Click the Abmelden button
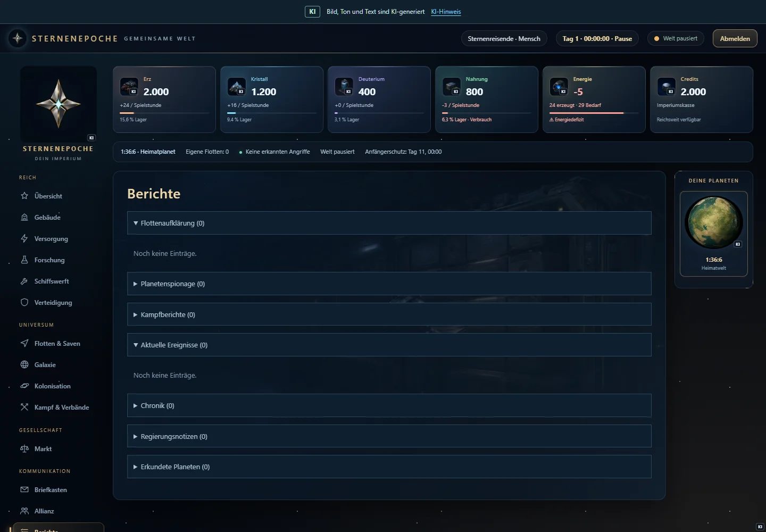The height and width of the screenshot is (532, 766). (x=735, y=38)
